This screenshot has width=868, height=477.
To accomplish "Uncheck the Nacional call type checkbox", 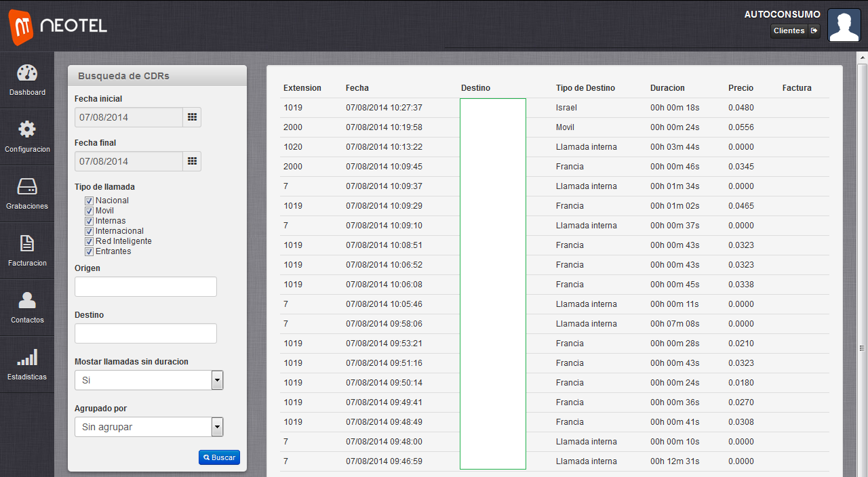I will (89, 201).
